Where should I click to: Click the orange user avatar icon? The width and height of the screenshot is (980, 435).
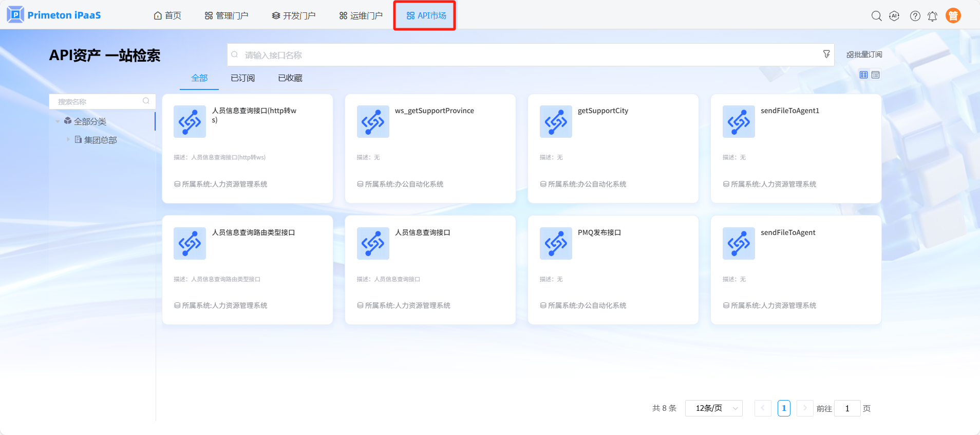pos(953,16)
